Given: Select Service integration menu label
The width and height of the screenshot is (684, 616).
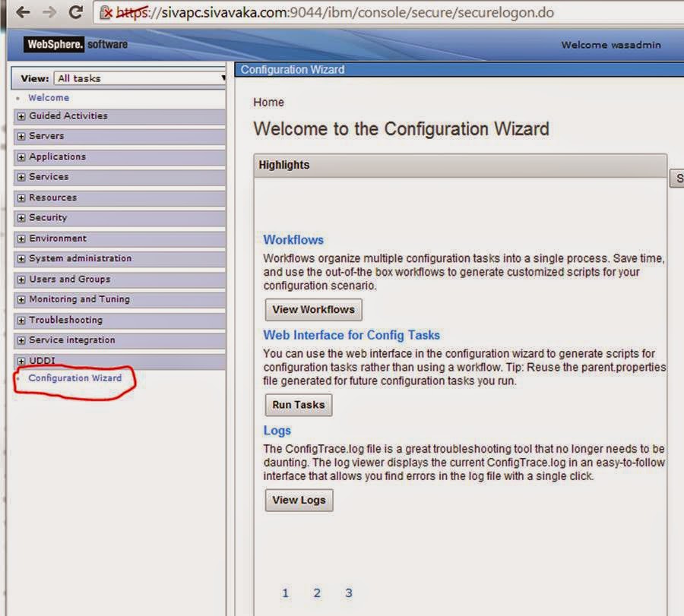Looking at the screenshot, I should coord(72,340).
